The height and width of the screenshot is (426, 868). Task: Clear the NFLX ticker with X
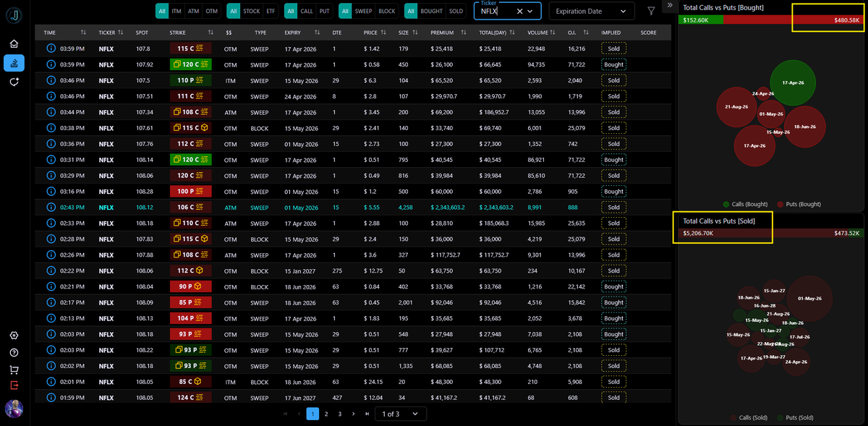519,12
